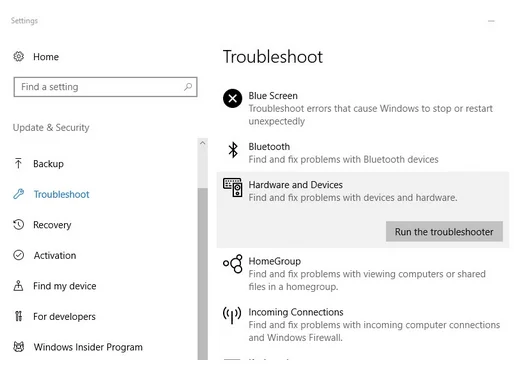This screenshot has width=514, height=366.
Task: Minimize the Settings window
Action: pos(491,21)
